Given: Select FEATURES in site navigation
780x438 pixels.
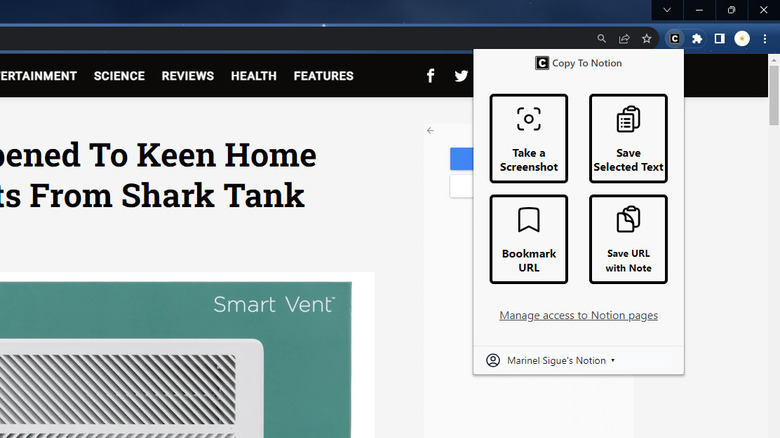Looking at the screenshot, I should click(x=323, y=76).
